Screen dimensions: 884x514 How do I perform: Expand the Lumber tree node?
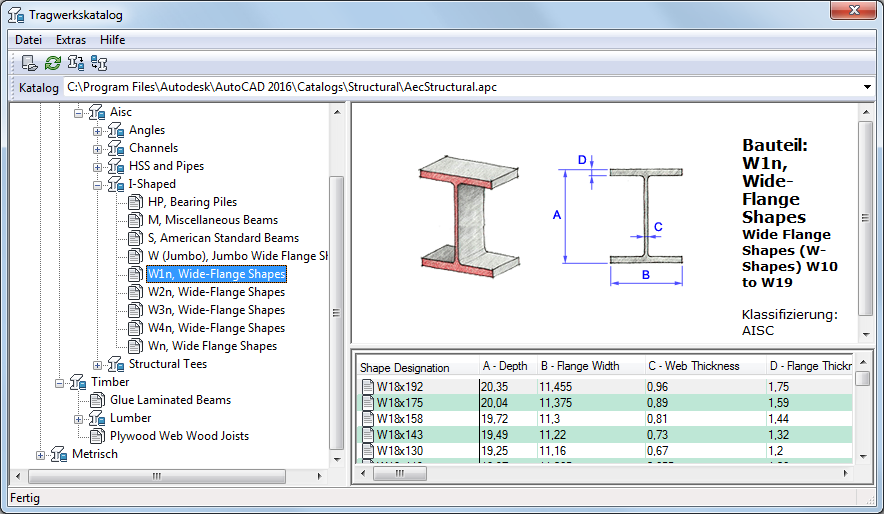pos(78,419)
